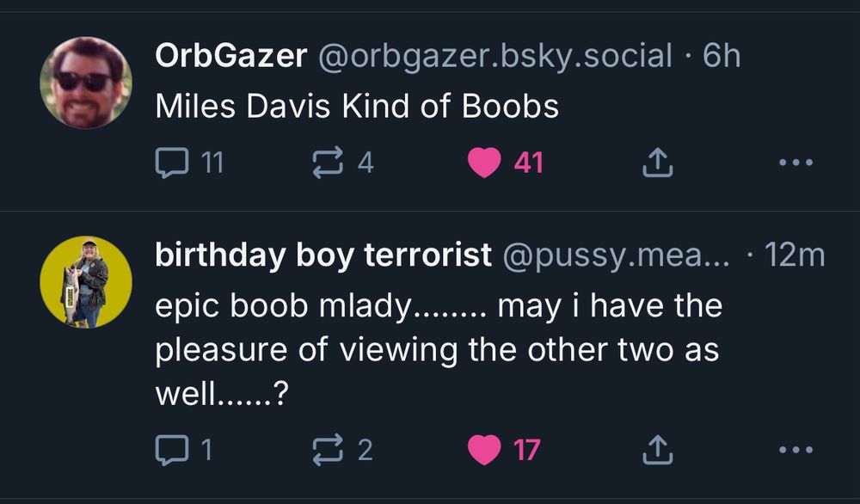The image size is (860, 504).
Task: Repost birthday boy terrorist's reply
Action: (326, 448)
